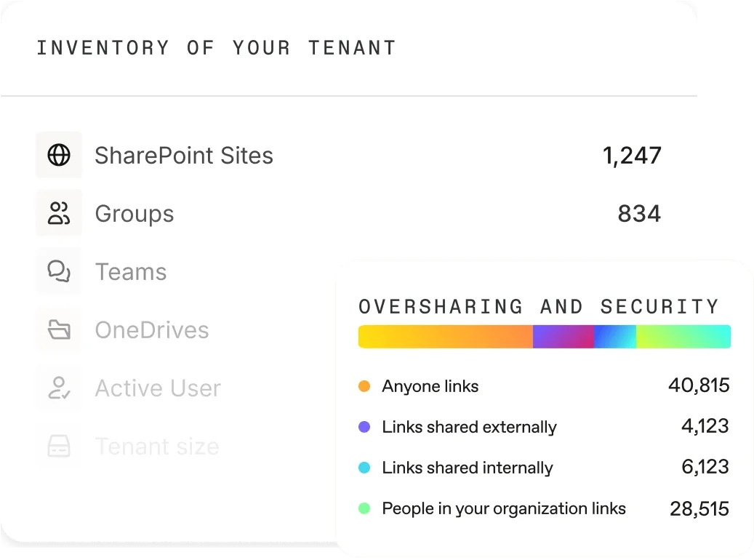Click the orange dot next to Anyone links

click(x=364, y=386)
